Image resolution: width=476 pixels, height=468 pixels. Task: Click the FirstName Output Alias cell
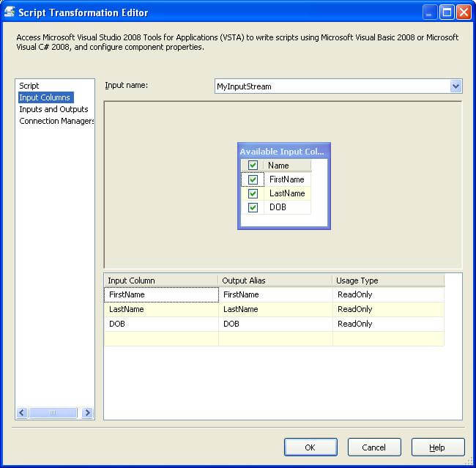(275, 294)
